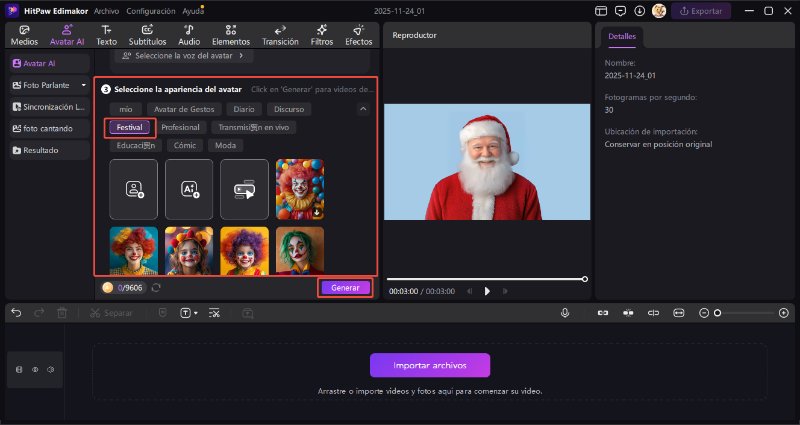Choose the purple-haired clown avatar
The width and height of the screenshot is (800, 425).
244,251
